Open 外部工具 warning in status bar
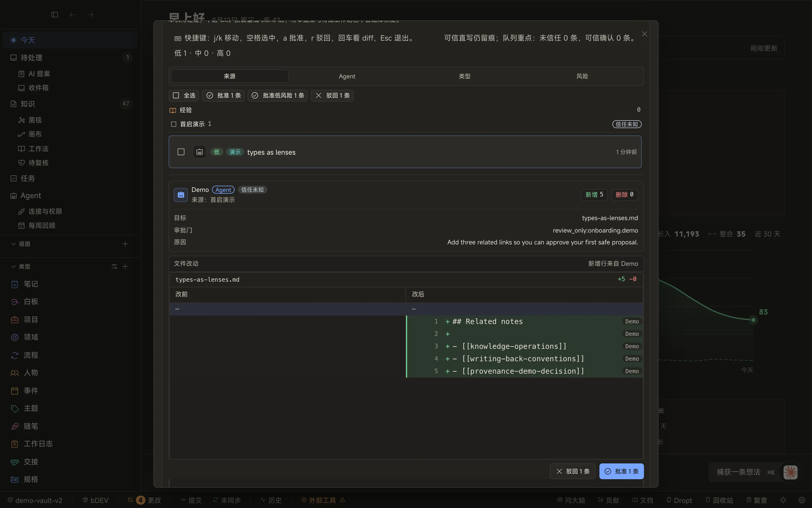The width and height of the screenshot is (812, 508). click(323, 500)
